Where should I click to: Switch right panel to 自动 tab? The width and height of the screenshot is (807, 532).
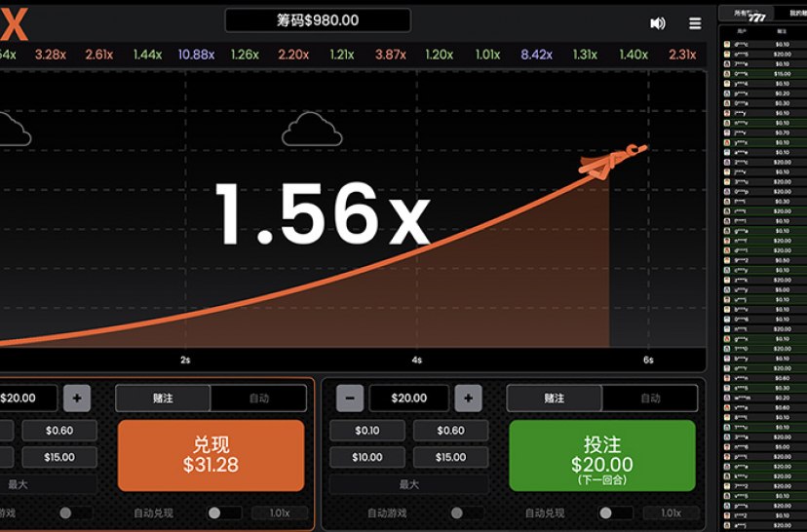tap(650, 399)
